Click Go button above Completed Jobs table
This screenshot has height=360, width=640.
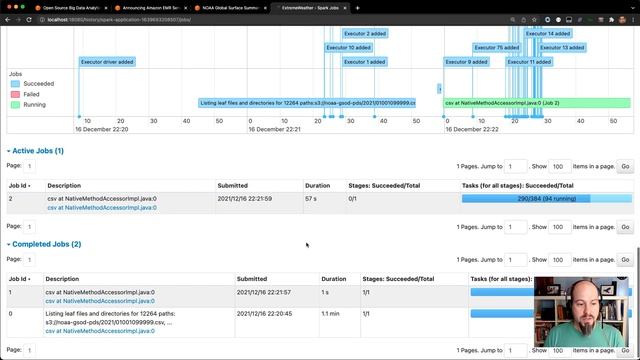[625, 260]
